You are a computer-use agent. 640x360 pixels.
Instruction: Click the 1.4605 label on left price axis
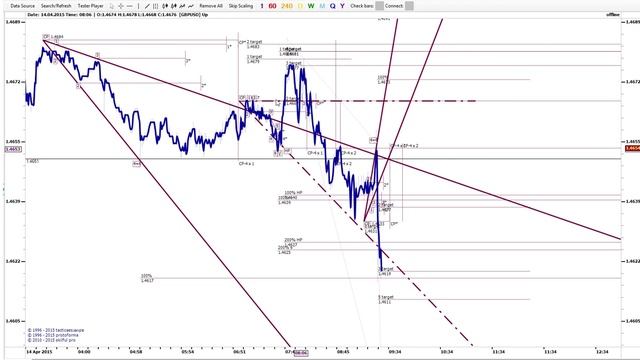coord(13,321)
